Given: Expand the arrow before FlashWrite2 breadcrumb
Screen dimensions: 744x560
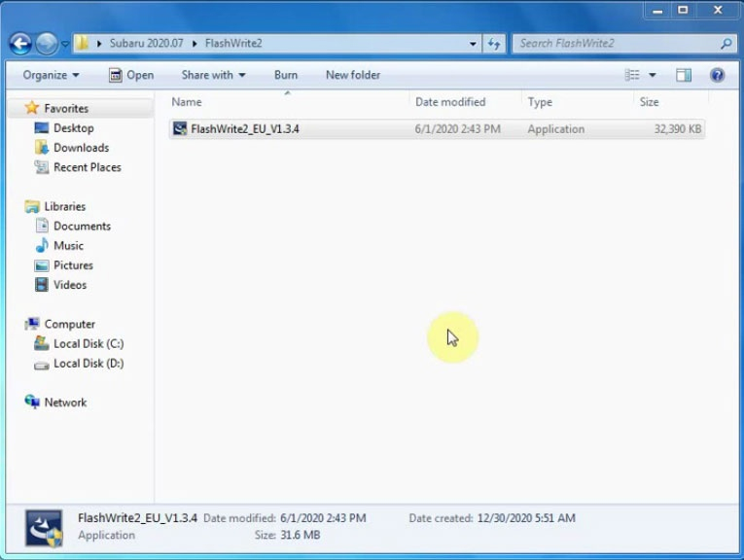Looking at the screenshot, I should coord(195,44).
